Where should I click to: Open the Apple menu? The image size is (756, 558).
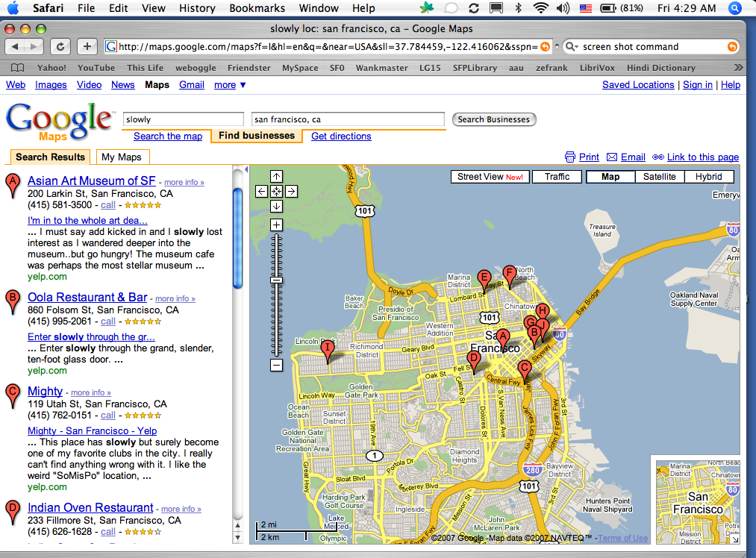[13, 7]
